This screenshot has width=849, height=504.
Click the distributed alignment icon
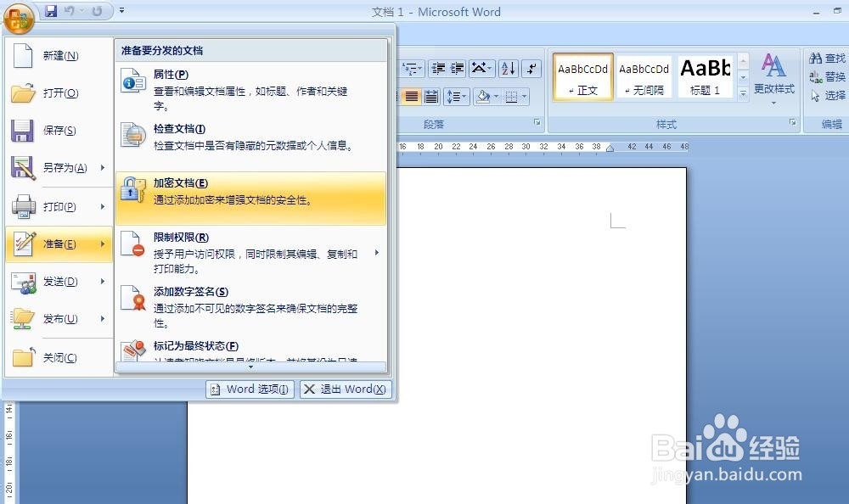[431, 97]
